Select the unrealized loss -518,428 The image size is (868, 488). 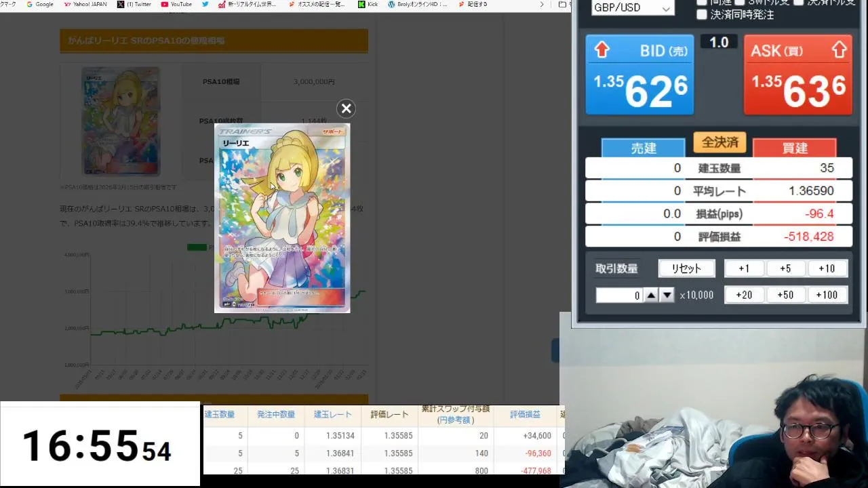pyautogui.click(x=808, y=237)
